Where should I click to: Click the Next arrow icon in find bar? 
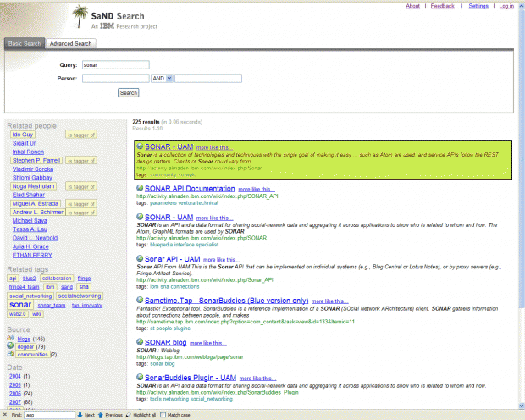[80, 415]
